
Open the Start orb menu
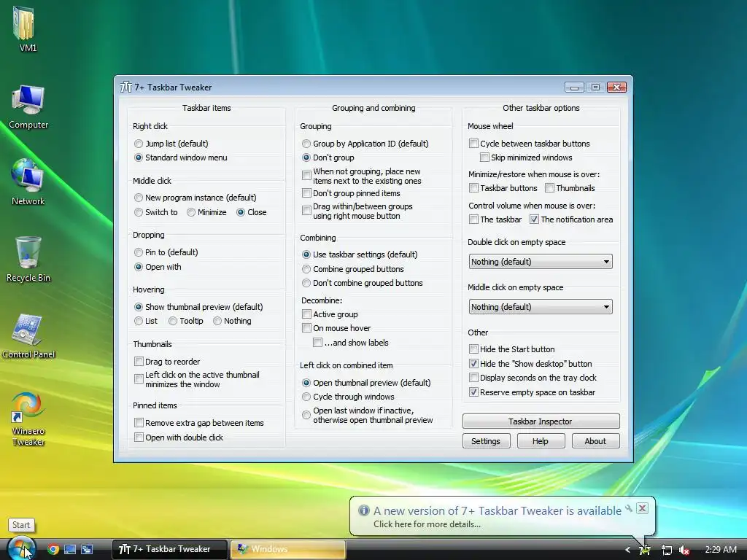pos(21,548)
